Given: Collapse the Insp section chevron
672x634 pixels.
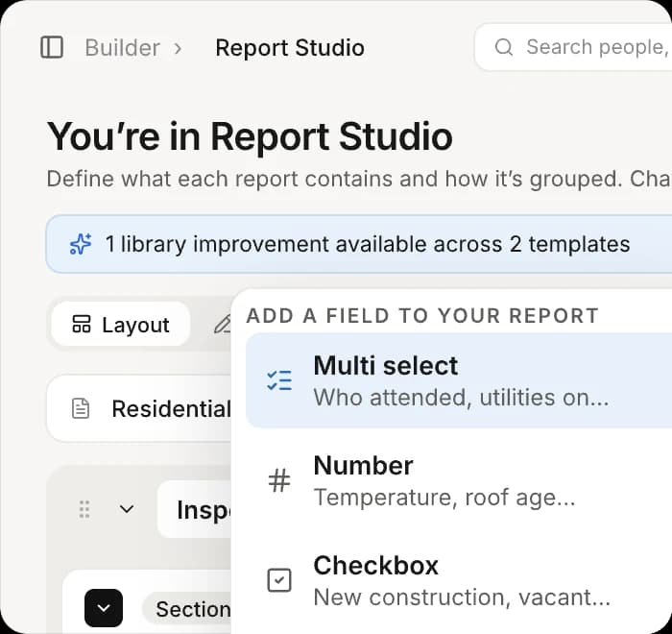Looking at the screenshot, I should 127,509.
